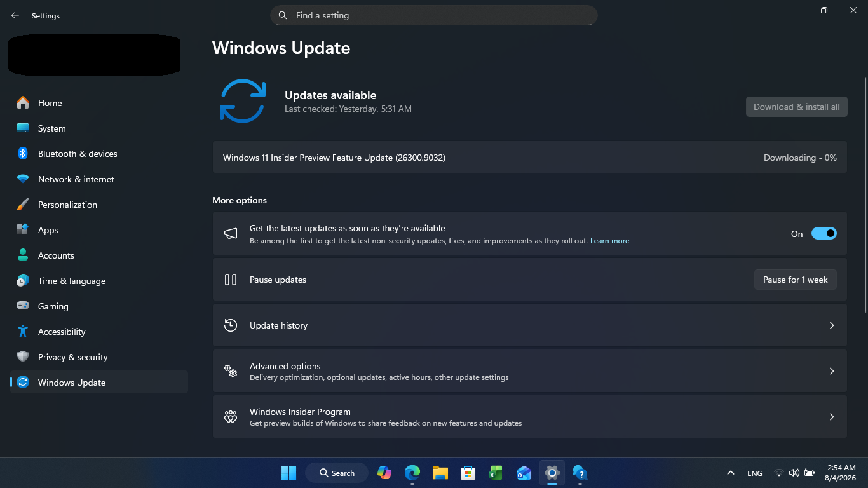
Task: Click Pause for 1 week button
Action: [796, 280]
